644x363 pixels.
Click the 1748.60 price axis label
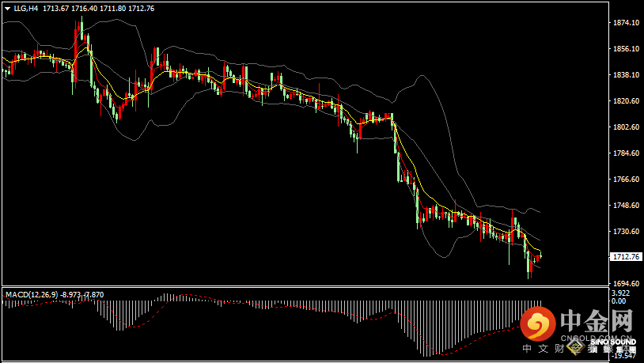pyautogui.click(x=626, y=206)
